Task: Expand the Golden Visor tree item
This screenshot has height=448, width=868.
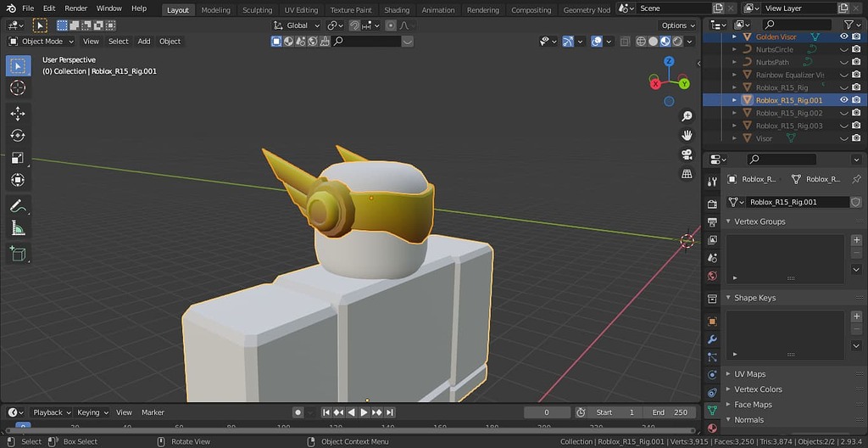Action: point(735,36)
